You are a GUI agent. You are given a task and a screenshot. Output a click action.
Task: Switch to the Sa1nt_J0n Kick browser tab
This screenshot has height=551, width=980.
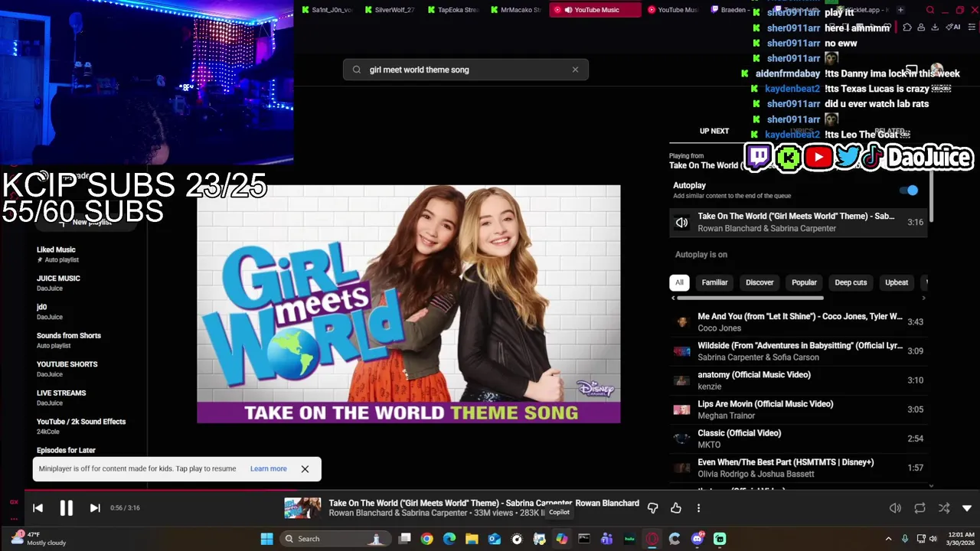[x=327, y=10]
